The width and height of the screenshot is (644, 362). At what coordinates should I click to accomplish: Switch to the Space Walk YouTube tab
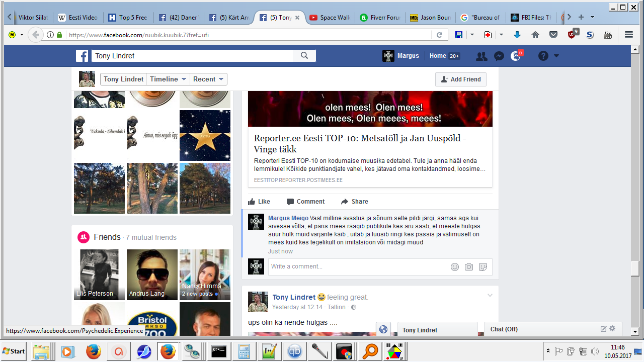[x=329, y=17]
